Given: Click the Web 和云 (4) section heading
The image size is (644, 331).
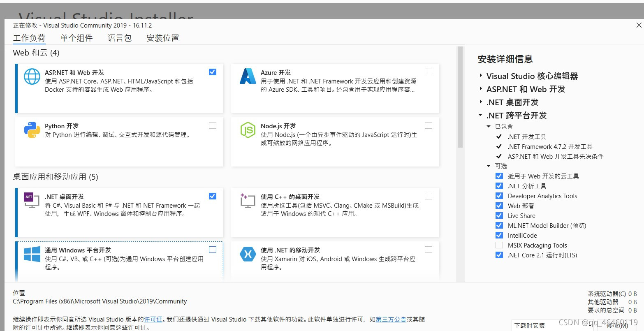Looking at the screenshot, I should pyautogui.click(x=36, y=53).
